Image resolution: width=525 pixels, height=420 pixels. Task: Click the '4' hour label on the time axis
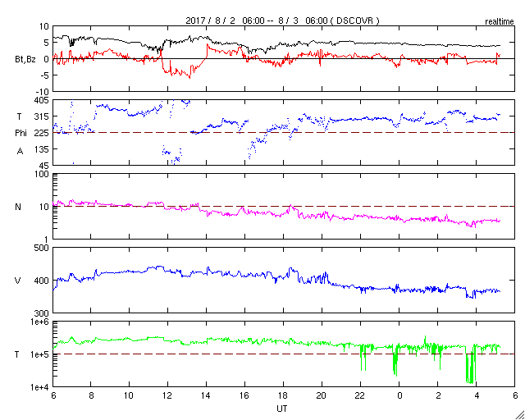click(x=477, y=396)
